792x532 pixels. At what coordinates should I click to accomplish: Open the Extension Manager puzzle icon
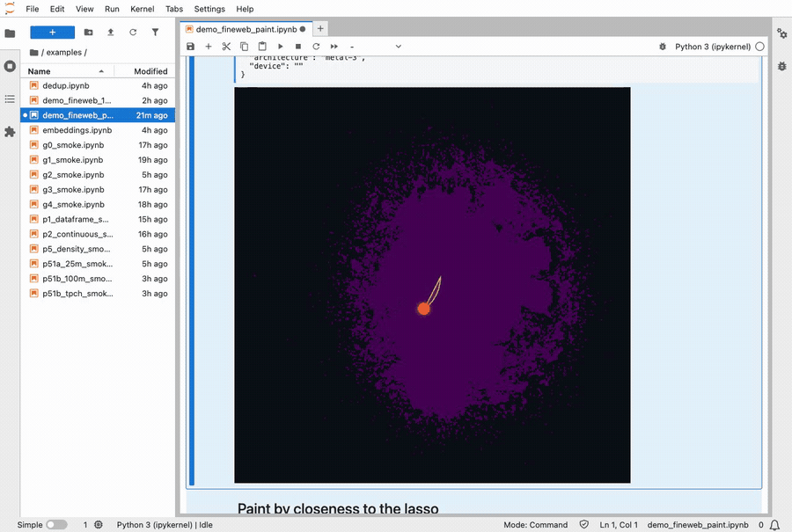point(10,132)
